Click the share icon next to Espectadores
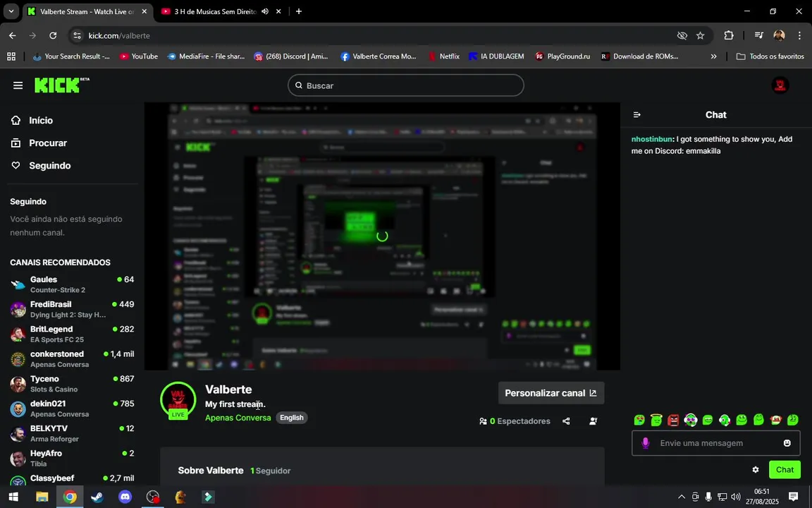 [566, 421]
